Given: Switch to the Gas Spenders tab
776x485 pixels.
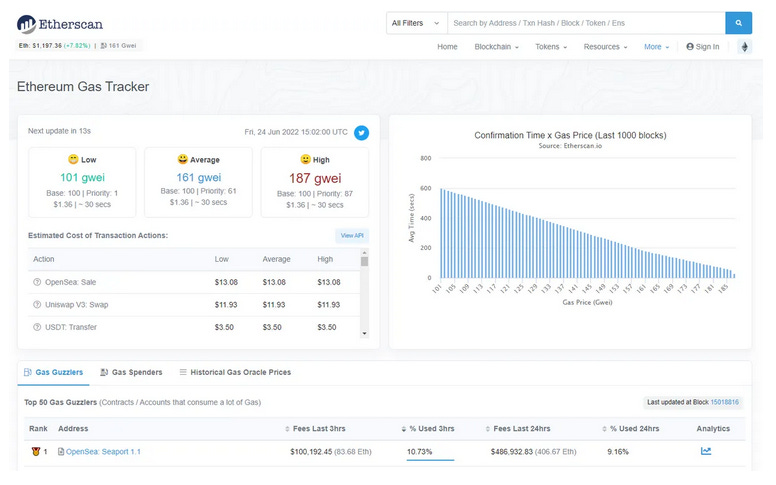Looking at the screenshot, I should click(131, 372).
